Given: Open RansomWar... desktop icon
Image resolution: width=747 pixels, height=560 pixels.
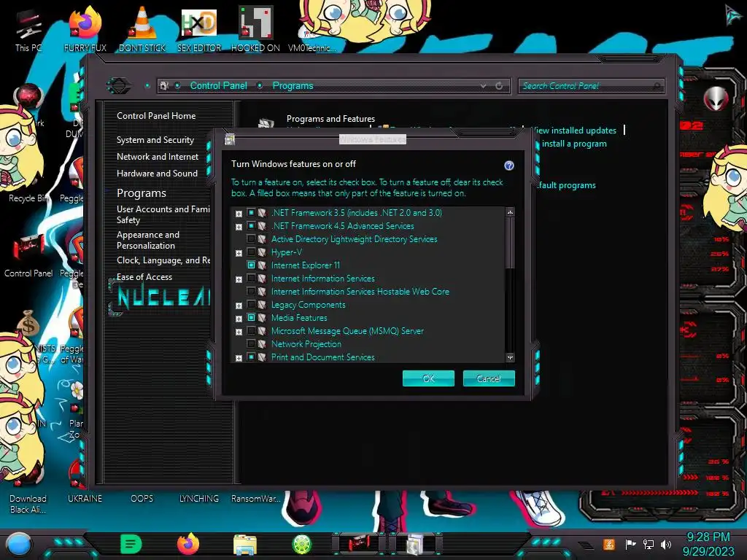Looking at the screenshot, I should (x=256, y=499).
